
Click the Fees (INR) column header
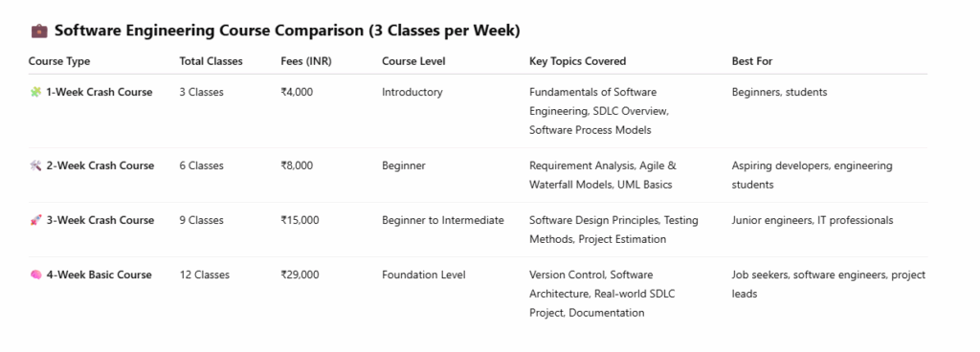[x=306, y=61]
